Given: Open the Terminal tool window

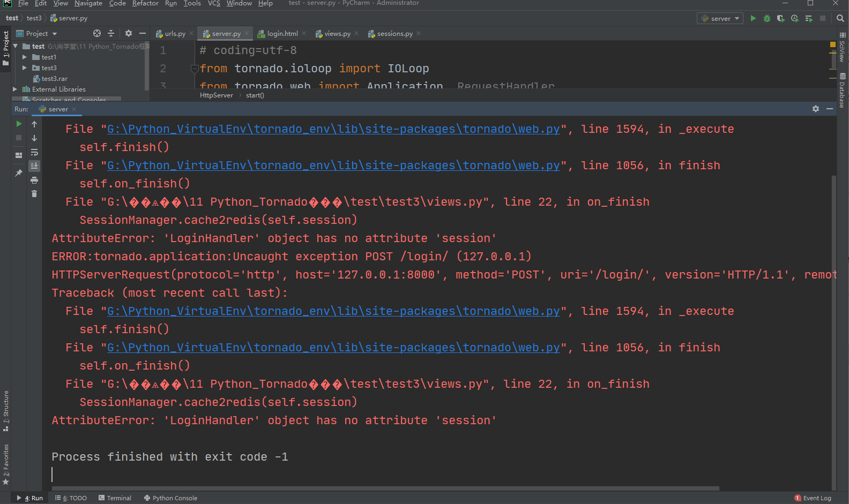Looking at the screenshot, I should coord(115,498).
